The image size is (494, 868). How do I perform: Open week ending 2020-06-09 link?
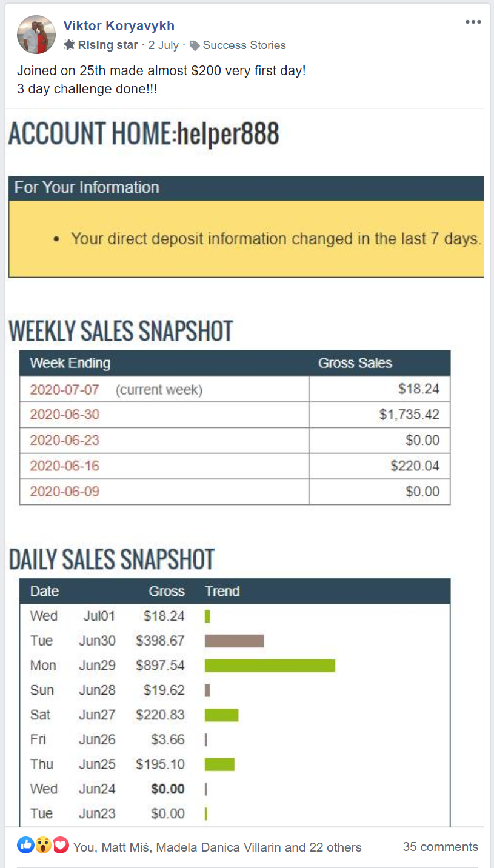pos(64,492)
